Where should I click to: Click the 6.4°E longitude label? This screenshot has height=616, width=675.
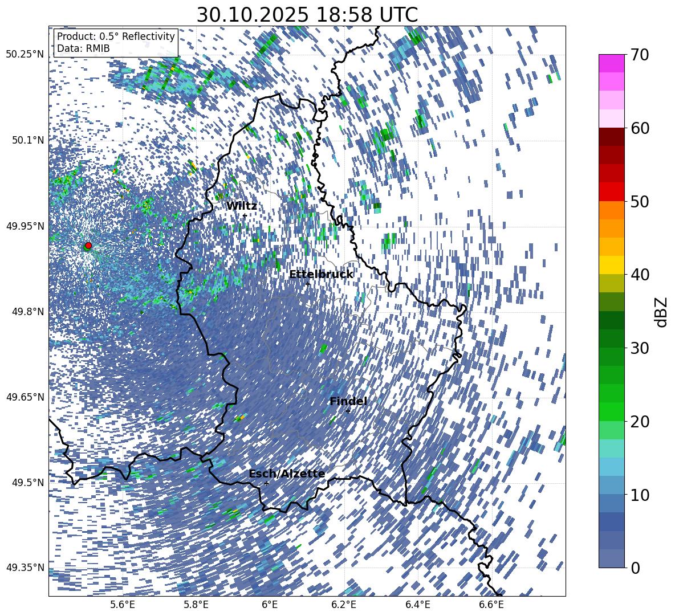pyautogui.click(x=418, y=605)
